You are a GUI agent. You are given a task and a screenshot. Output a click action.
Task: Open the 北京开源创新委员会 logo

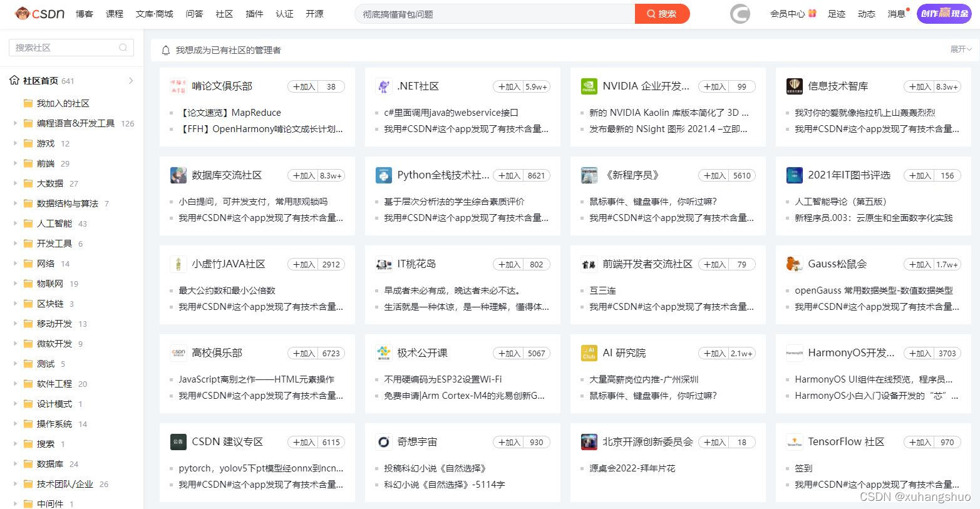[x=589, y=442]
